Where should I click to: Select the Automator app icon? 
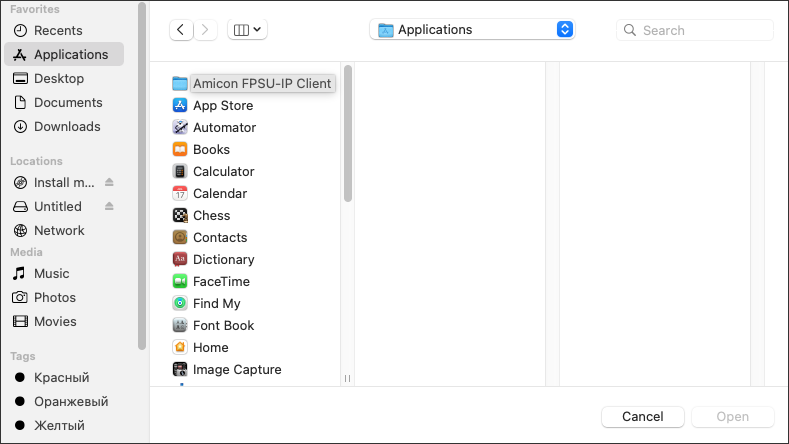pyautogui.click(x=180, y=127)
